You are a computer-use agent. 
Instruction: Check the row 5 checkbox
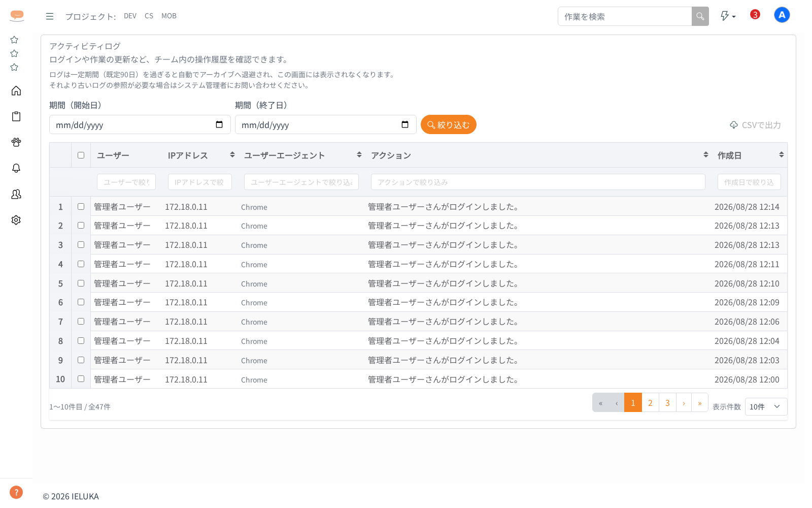click(x=81, y=283)
